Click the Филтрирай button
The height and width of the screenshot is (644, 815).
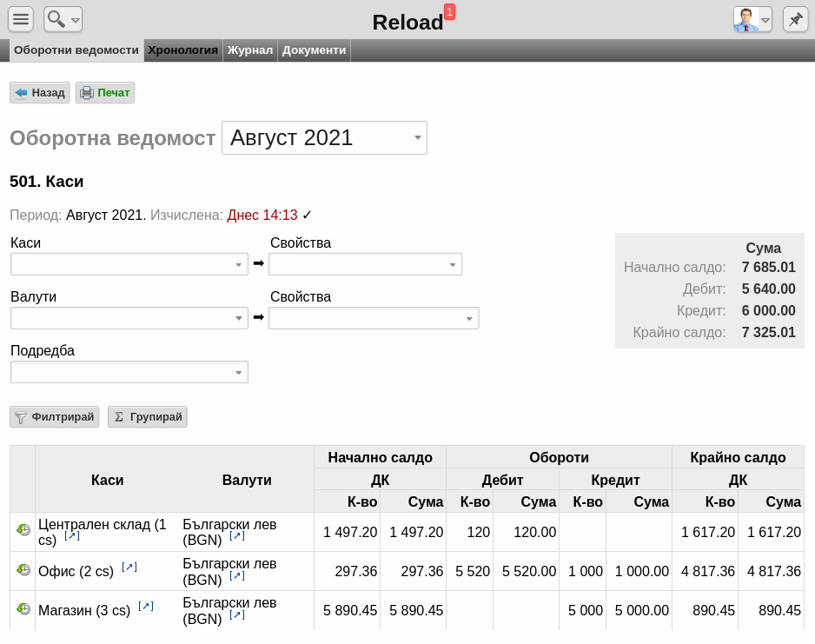point(54,417)
